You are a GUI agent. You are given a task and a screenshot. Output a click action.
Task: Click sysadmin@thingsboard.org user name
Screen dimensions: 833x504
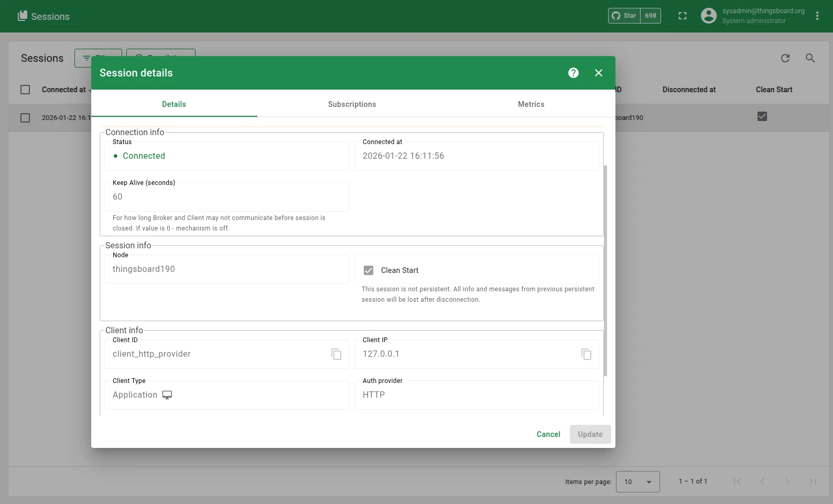tap(763, 11)
